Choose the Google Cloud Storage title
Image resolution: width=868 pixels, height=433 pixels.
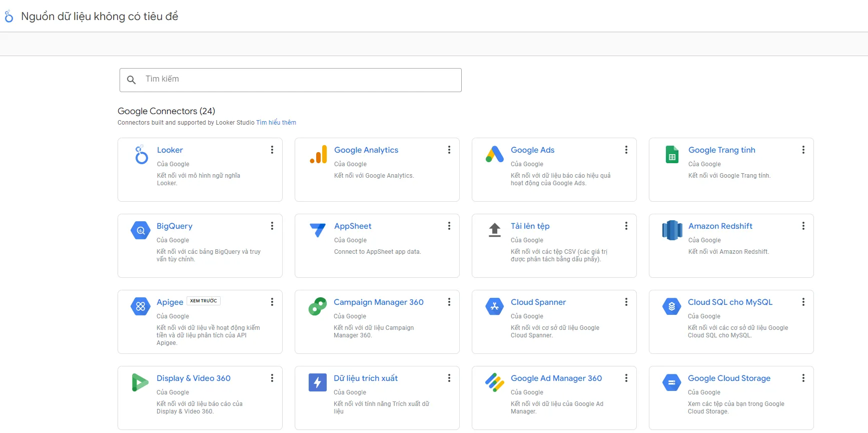(x=729, y=378)
